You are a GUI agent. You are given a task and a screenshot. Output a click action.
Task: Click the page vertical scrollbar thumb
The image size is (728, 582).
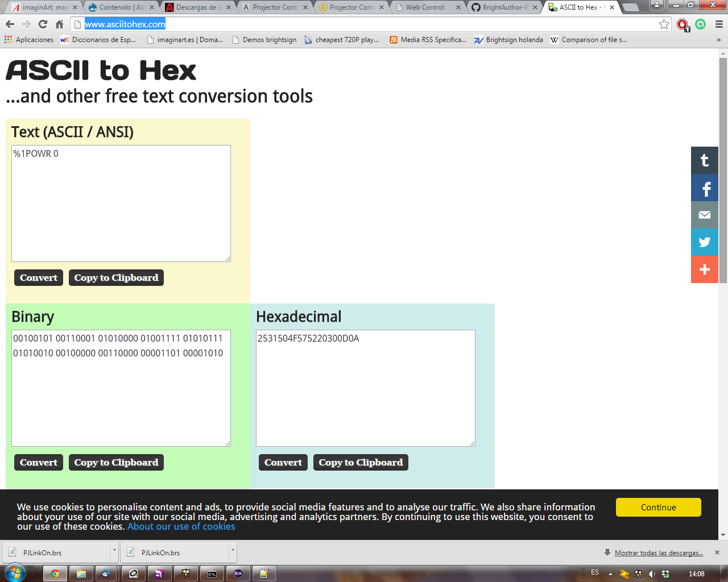coord(723,171)
